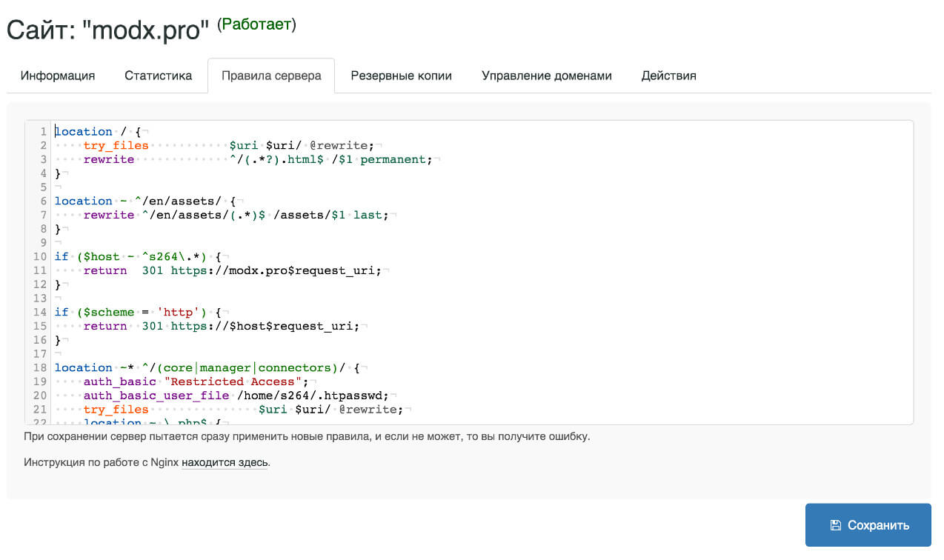Open the Информация tab
Viewport: 944px width, 560px height.
[58, 76]
